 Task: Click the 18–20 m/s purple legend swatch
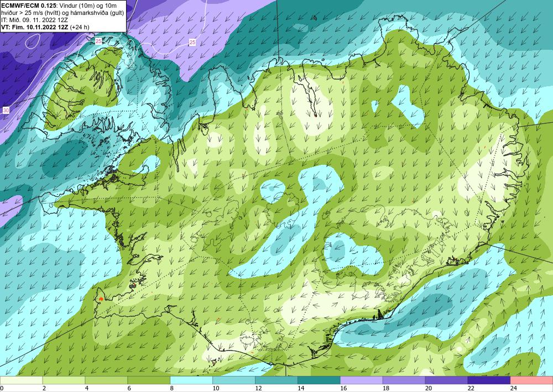tap(404, 380)
